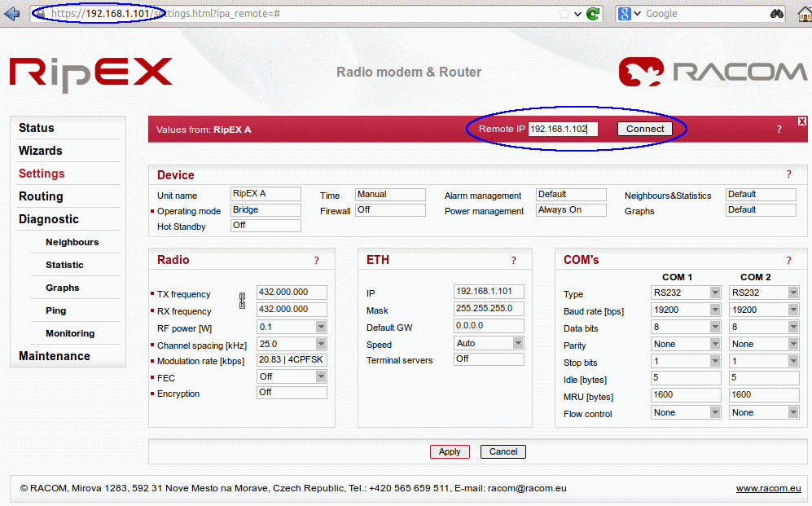Open the Settings menu
The width and height of the screenshot is (812, 506).
42,174
